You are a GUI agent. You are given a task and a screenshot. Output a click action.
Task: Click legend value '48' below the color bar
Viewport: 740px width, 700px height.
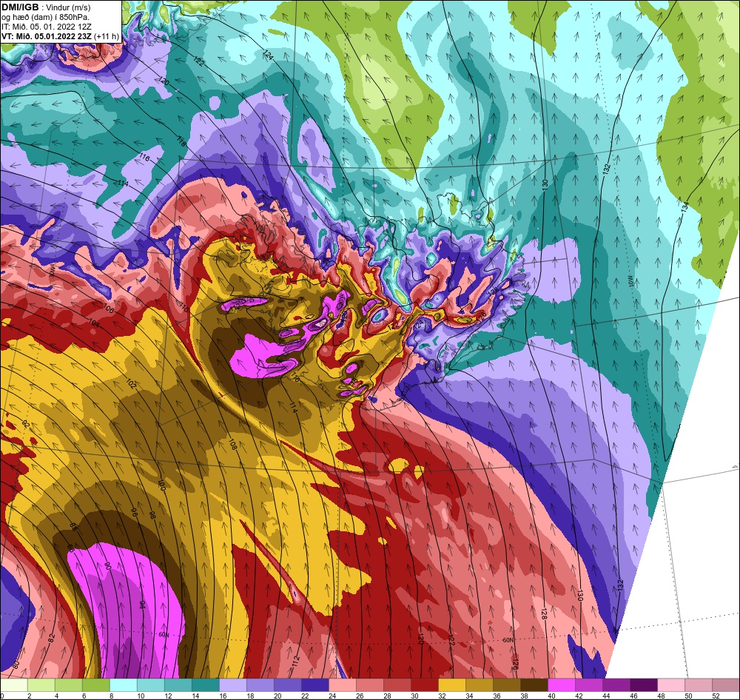660,696
